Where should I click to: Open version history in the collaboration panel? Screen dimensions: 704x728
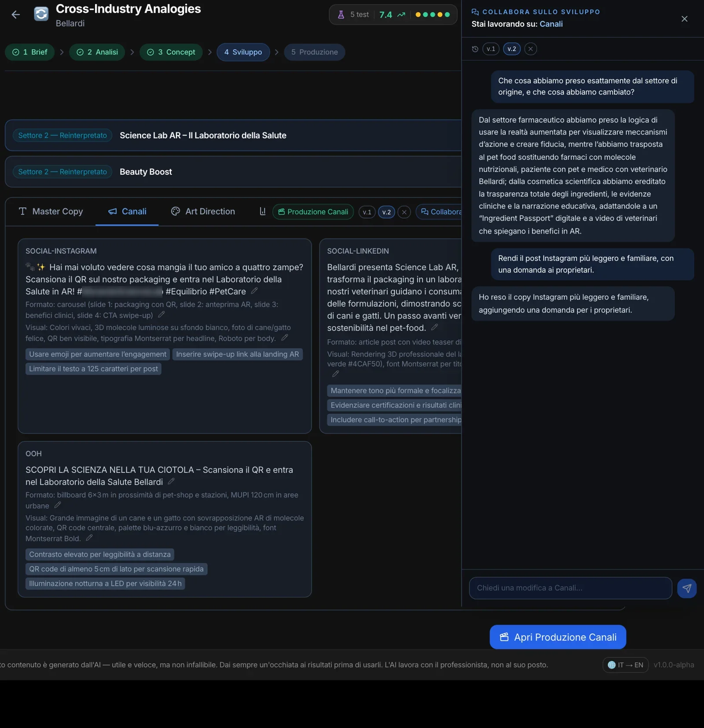point(475,49)
